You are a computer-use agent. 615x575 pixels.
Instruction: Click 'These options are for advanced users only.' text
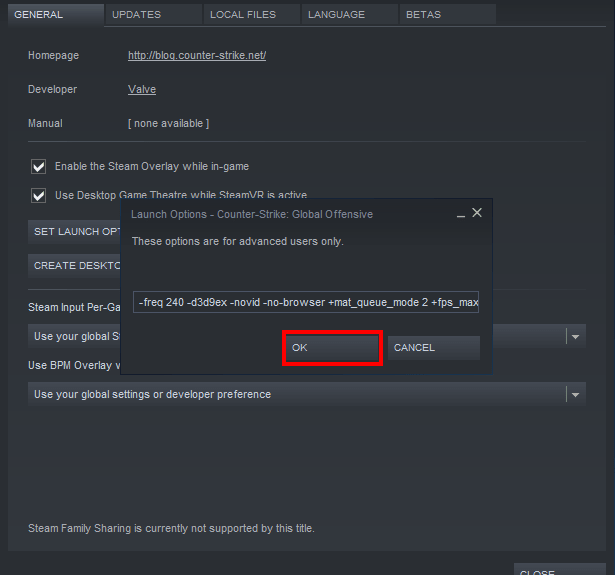click(x=238, y=241)
